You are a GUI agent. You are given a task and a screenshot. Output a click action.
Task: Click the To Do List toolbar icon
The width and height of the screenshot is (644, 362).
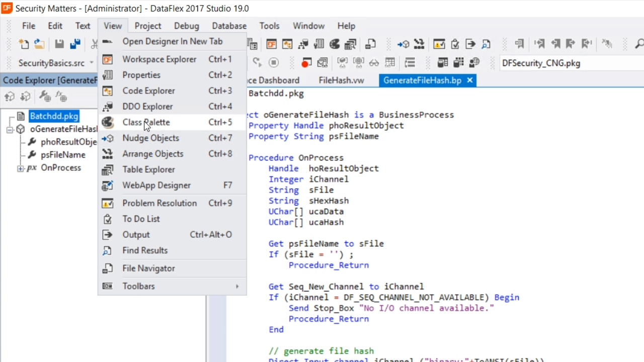click(x=455, y=44)
